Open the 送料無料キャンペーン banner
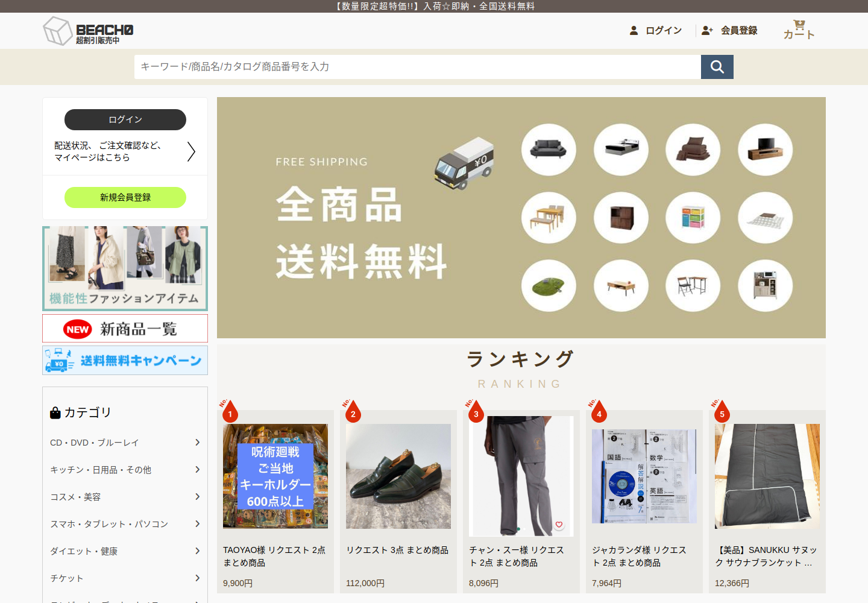 coord(125,360)
